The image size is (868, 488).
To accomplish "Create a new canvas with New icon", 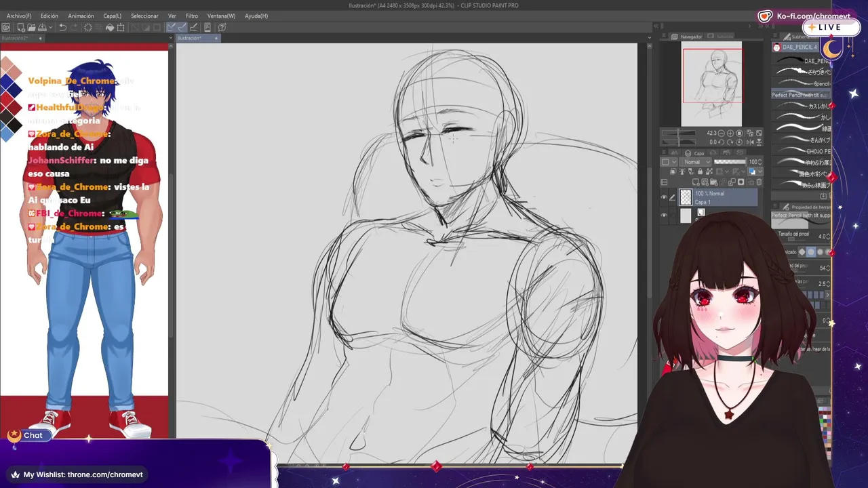I will click(x=21, y=28).
